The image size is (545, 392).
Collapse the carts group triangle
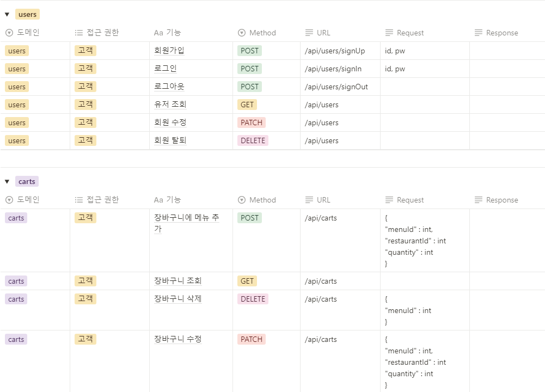tap(7, 182)
